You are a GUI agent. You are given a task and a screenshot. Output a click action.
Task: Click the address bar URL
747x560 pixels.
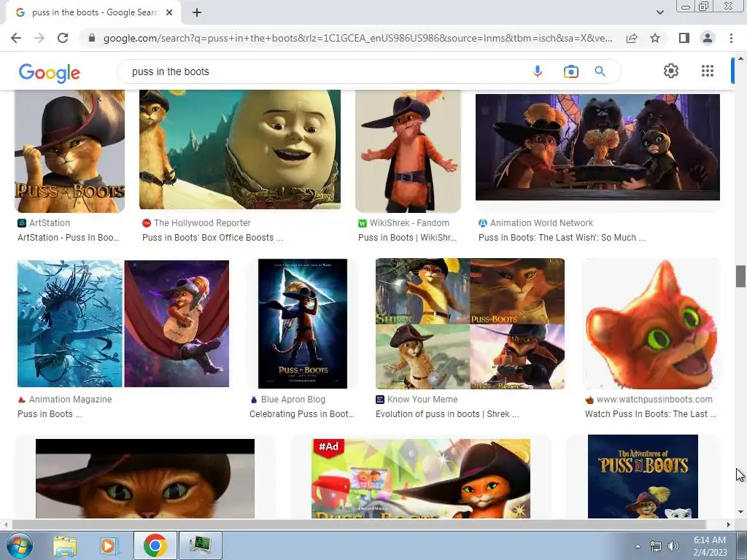click(x=357, y=38)
